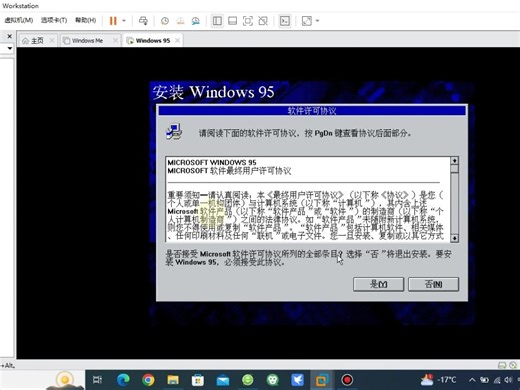Switch to Unity mode
Screen dimensions: 520x390
(x=263, y=21)
